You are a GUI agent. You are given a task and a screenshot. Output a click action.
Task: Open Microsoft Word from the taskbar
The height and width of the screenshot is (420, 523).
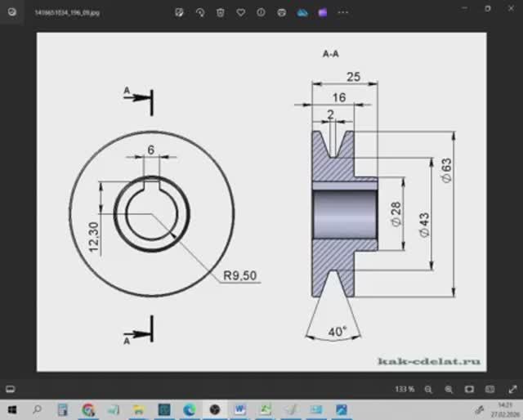tap(240, 409)
